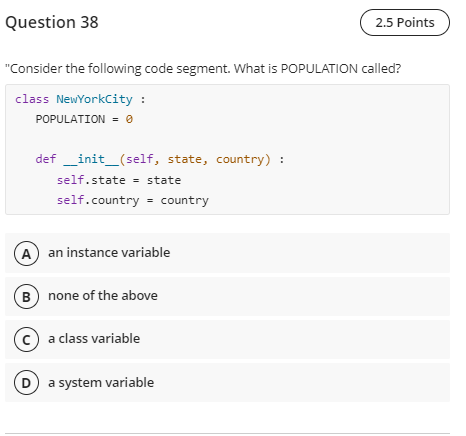Screen dimensions: 466x436
Task: Click the 'self.country = country' code line
Action: tap(133, 200)
